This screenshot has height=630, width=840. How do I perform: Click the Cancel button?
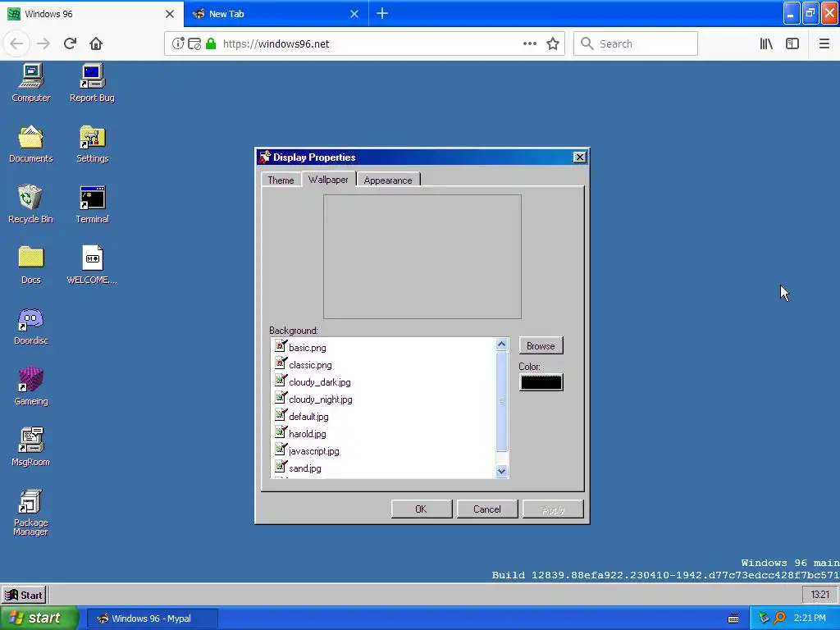point(487,509)
